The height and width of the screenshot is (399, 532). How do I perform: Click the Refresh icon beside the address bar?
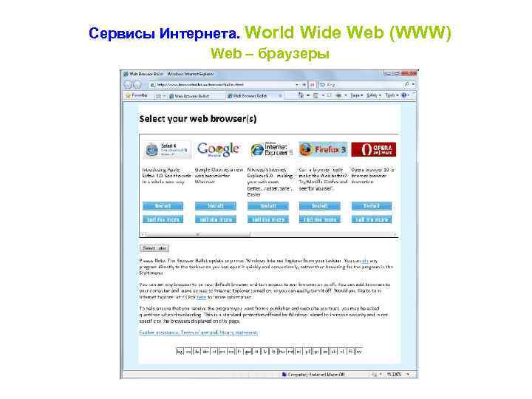pos(304,84)
